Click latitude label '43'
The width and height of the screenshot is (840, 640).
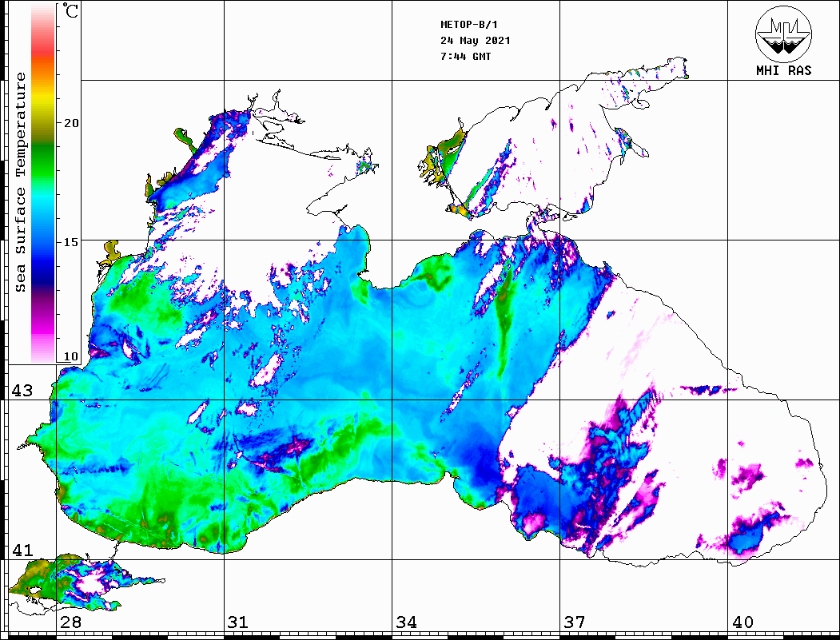click(22, 391)
